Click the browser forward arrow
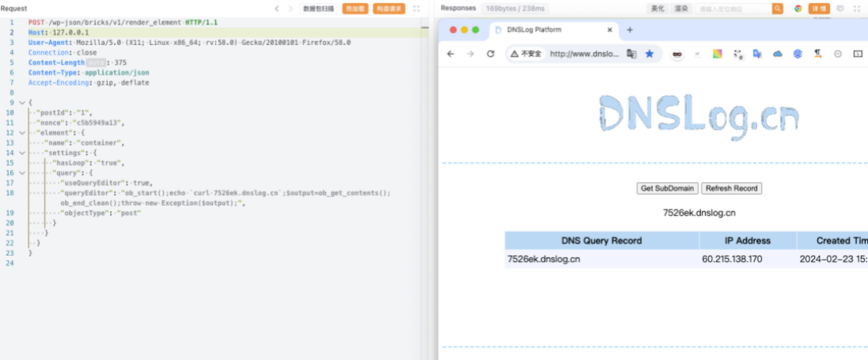 point(471,54)
